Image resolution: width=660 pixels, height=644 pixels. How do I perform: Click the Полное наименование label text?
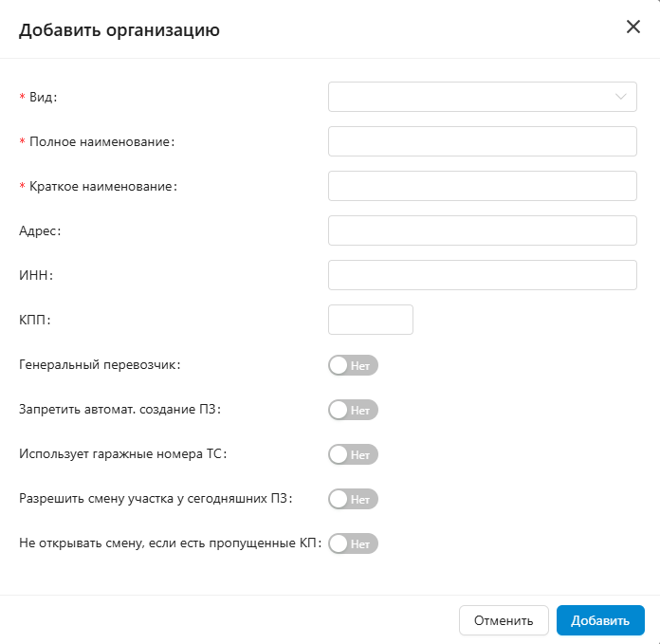101,141
